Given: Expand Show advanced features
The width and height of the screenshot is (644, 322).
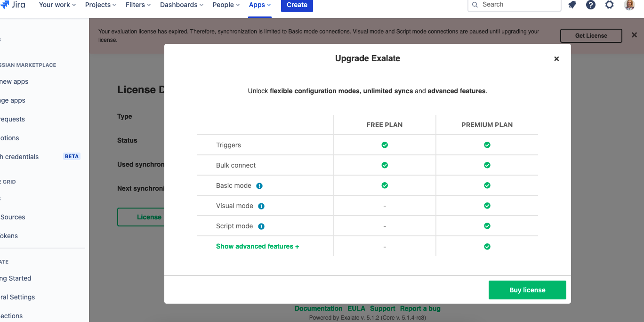Looking at the screenshot, I should click(x=258, y=247).
